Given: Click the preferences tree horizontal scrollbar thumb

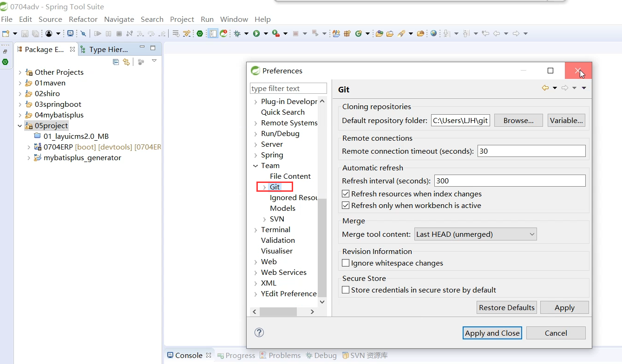Looking at the screenshot, I should pos(278,312).
